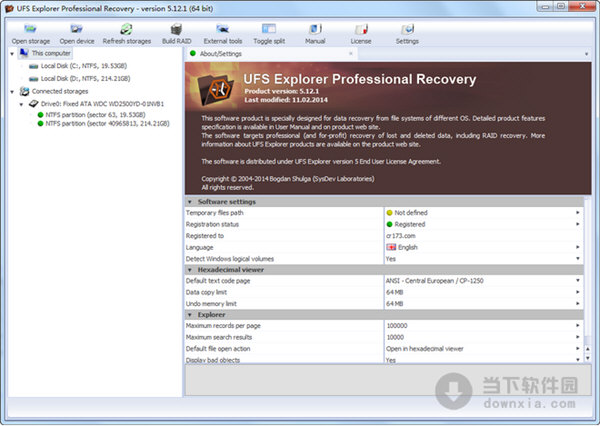The height and width of the screenshot is (426, 600).
Task: Select the Connected storages node
Action: coord(54,91)
